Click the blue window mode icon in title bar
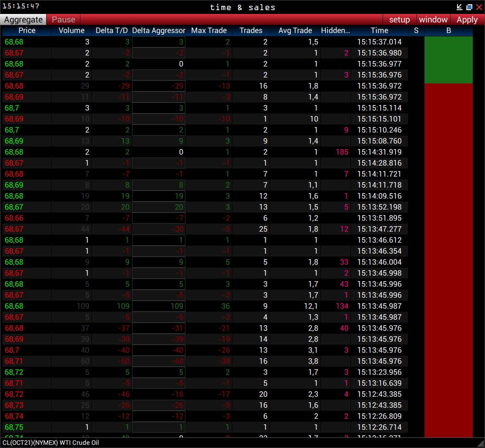 (x=469, y=7)
